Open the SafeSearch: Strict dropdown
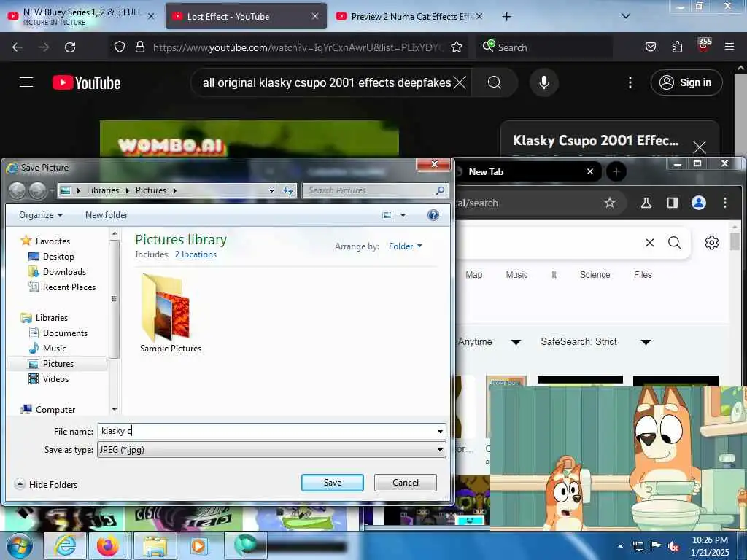 point(595,342)
